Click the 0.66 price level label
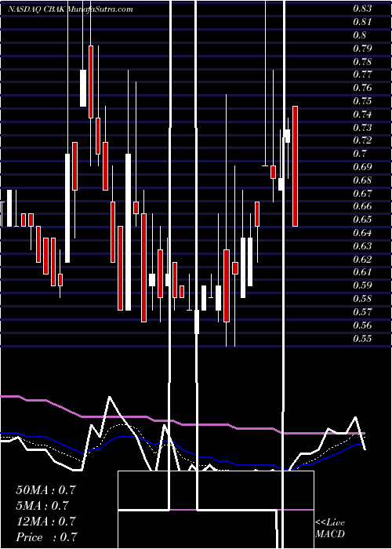This screenshot has width=392, height=549. tap(362, 206)
